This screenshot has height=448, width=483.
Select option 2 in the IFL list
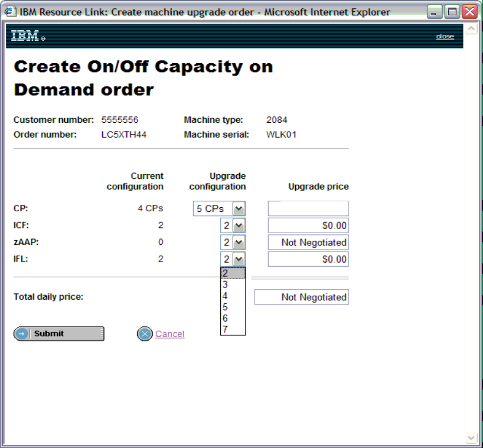pos(233,273)
